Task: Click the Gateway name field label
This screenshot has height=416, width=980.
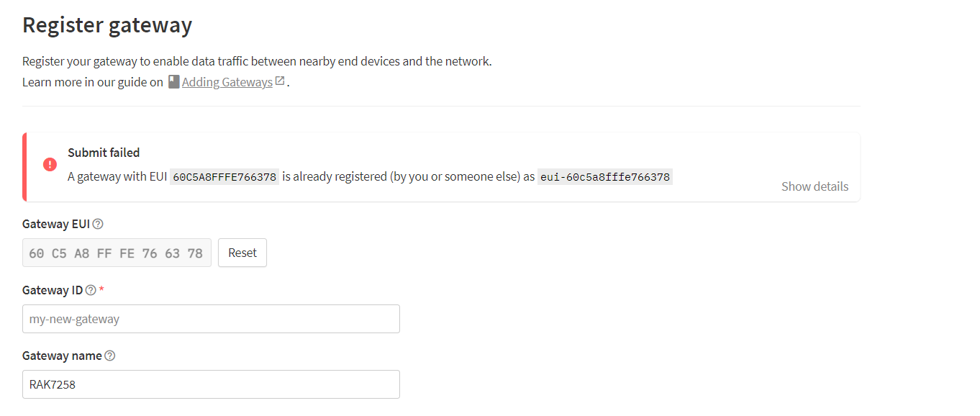Action: 62,356
